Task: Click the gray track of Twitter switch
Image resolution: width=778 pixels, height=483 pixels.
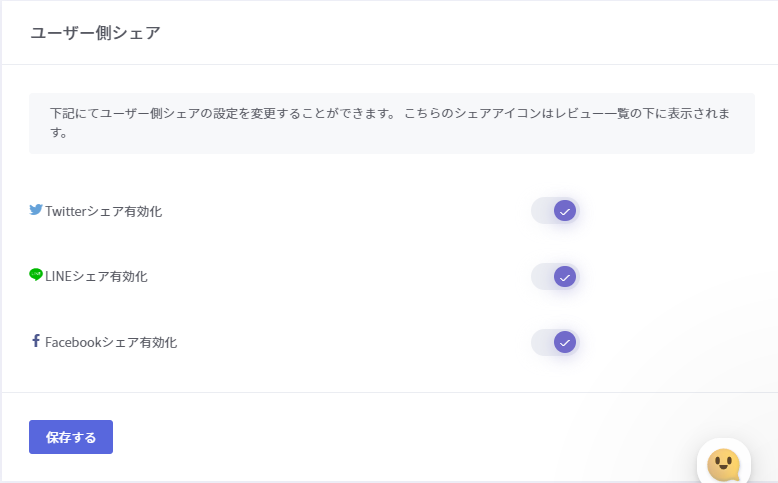Action: coord(541,211)
